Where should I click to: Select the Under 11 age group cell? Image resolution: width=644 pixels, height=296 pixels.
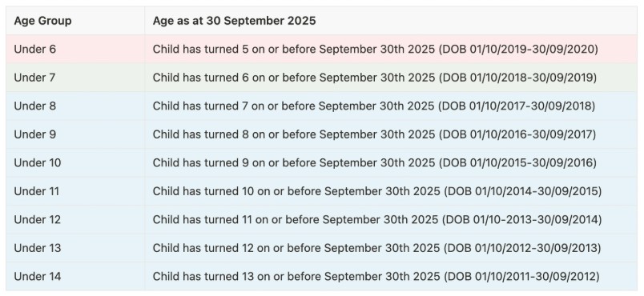pyautogui.click(x=37, y=191)
